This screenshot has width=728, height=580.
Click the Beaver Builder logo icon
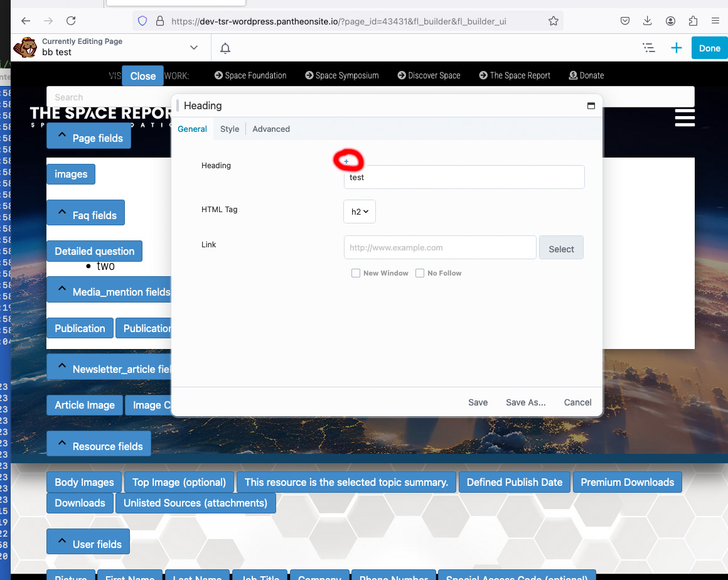(25, 47)
